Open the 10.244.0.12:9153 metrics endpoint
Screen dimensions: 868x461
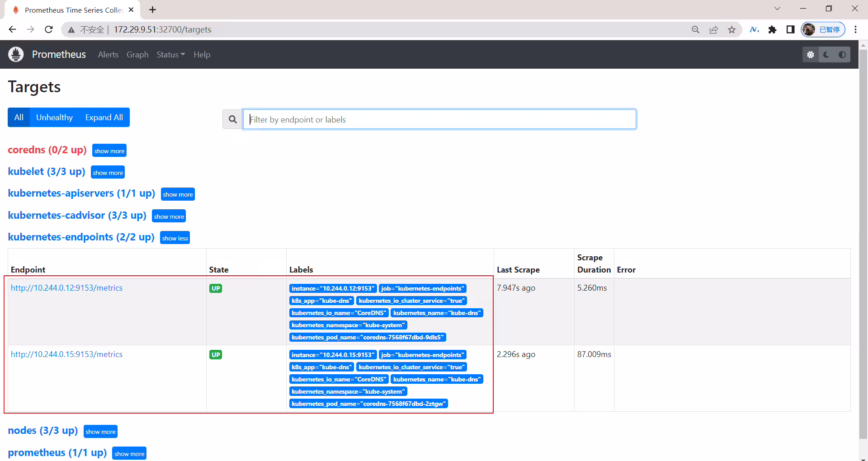click(66, 288)
